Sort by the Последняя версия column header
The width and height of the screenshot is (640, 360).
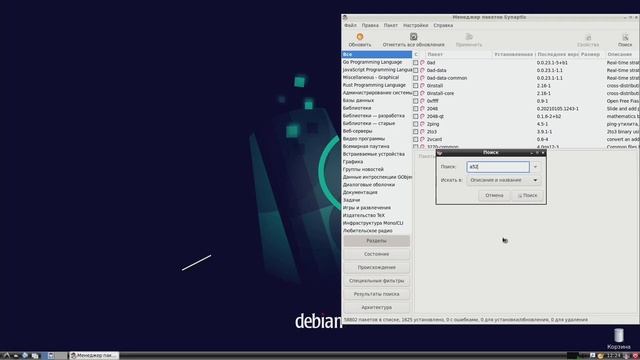pyautogui.click(x=557, y=54)
